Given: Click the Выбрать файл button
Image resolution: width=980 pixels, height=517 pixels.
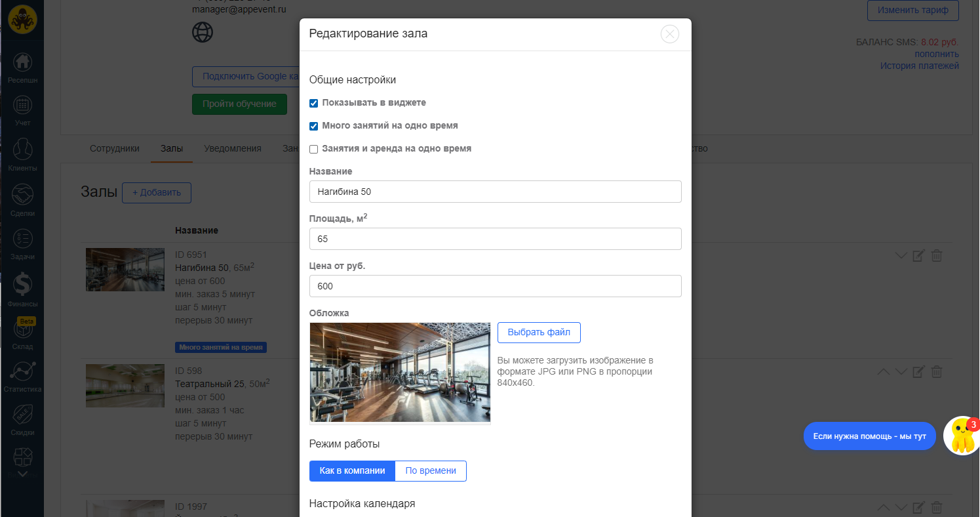Looking at the screenshot, I should [539, 333].
